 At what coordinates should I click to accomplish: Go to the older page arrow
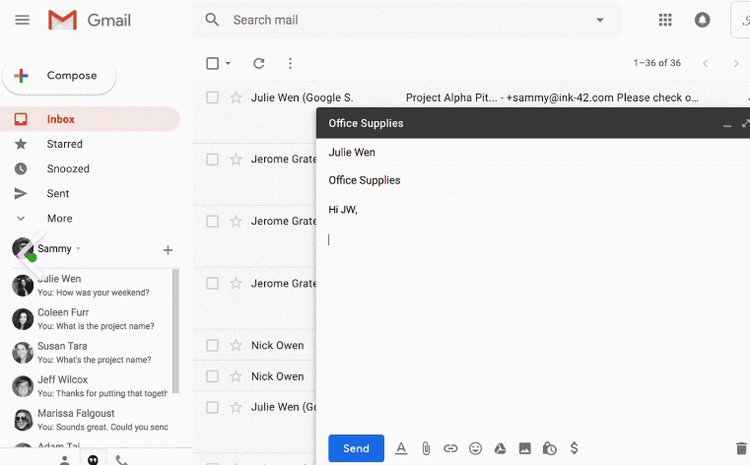736,63
